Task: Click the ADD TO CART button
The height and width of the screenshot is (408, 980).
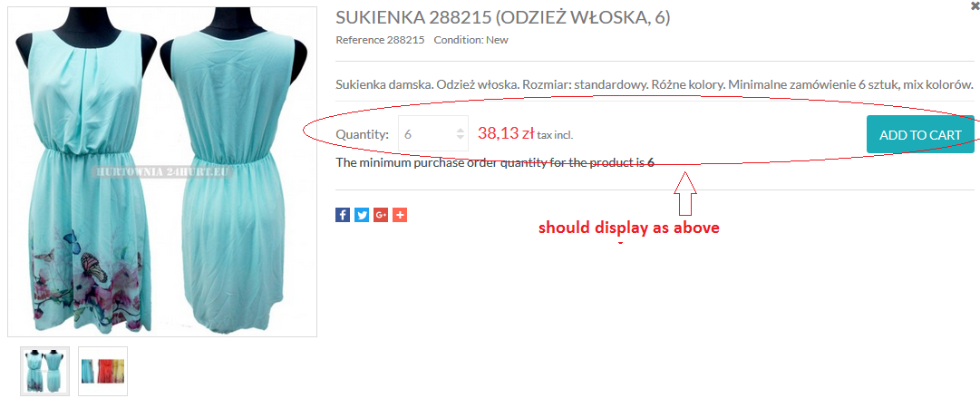Action: 920,134
